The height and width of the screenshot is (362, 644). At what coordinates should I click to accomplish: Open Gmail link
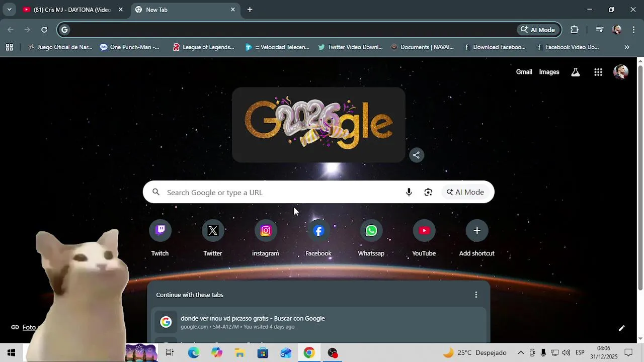tap(524, 72)
